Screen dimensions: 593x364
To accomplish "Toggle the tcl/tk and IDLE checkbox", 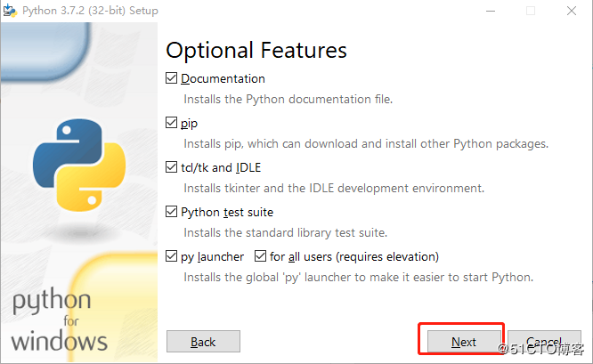I will (171, 167).
